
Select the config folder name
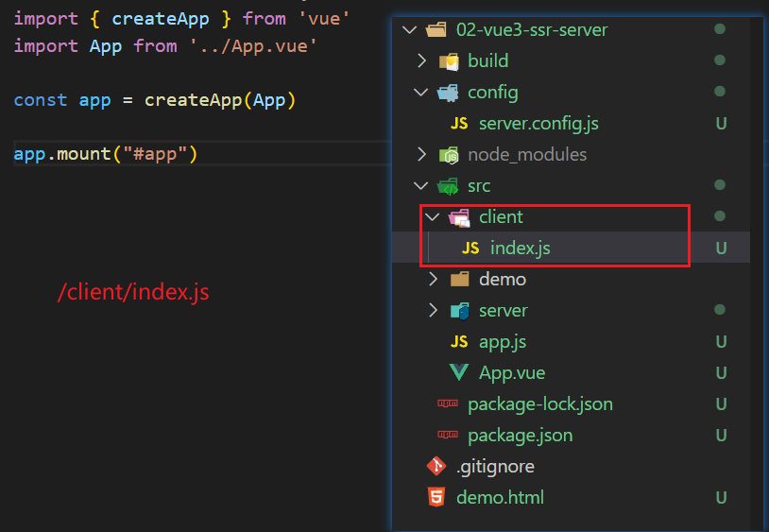493,93
